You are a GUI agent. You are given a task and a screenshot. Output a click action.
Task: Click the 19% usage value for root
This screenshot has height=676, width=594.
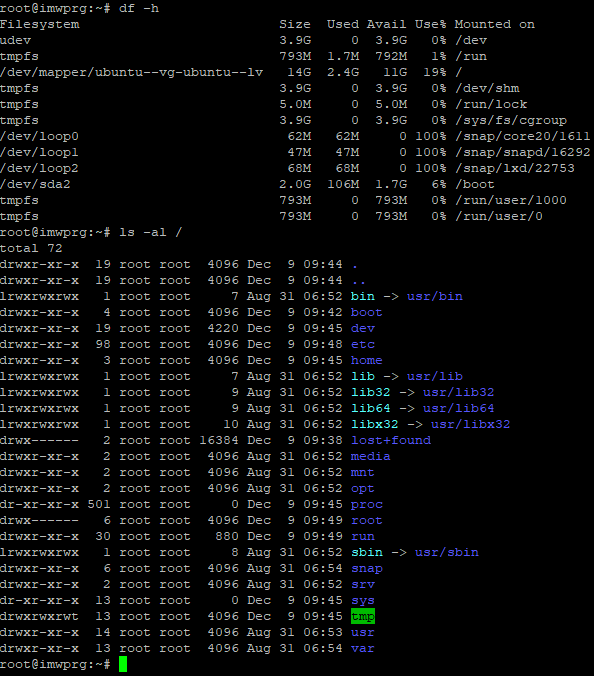435,72
